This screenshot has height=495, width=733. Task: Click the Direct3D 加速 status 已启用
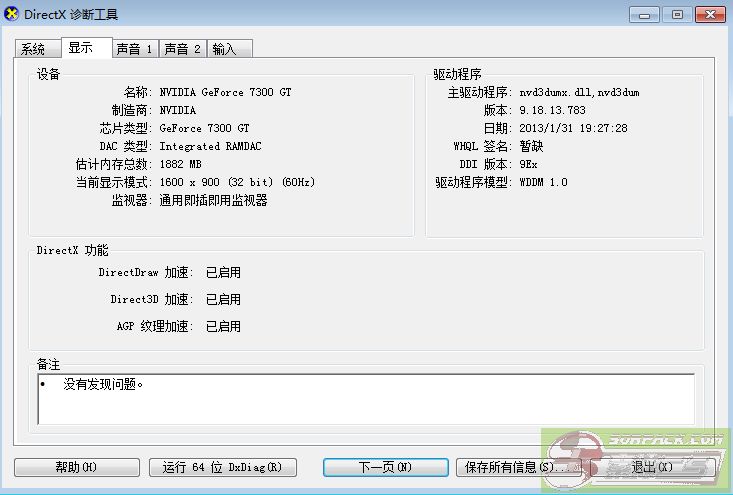point(223,299)
